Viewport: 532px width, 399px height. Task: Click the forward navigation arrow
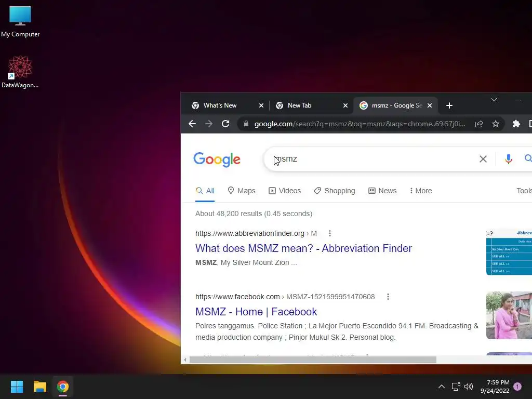click(x=209, y=124)
